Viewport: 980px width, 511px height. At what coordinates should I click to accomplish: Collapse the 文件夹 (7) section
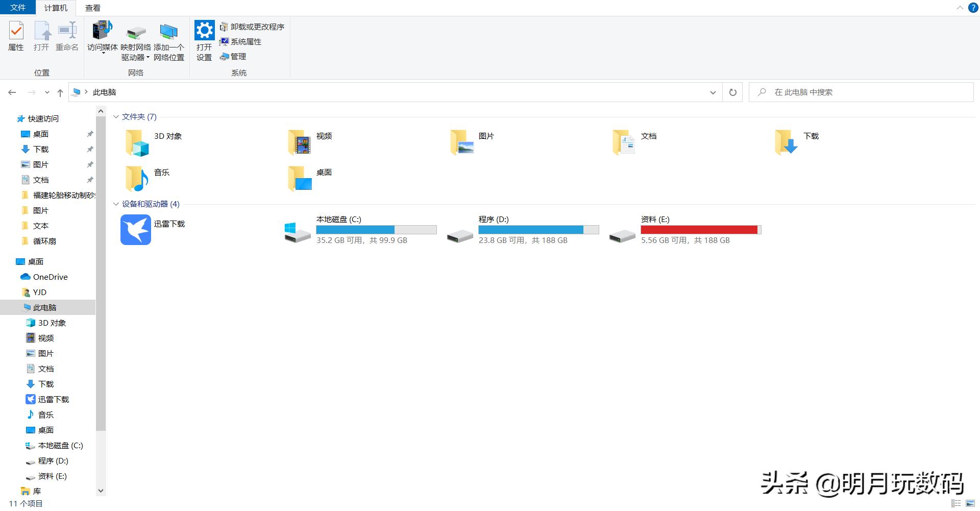116,116
